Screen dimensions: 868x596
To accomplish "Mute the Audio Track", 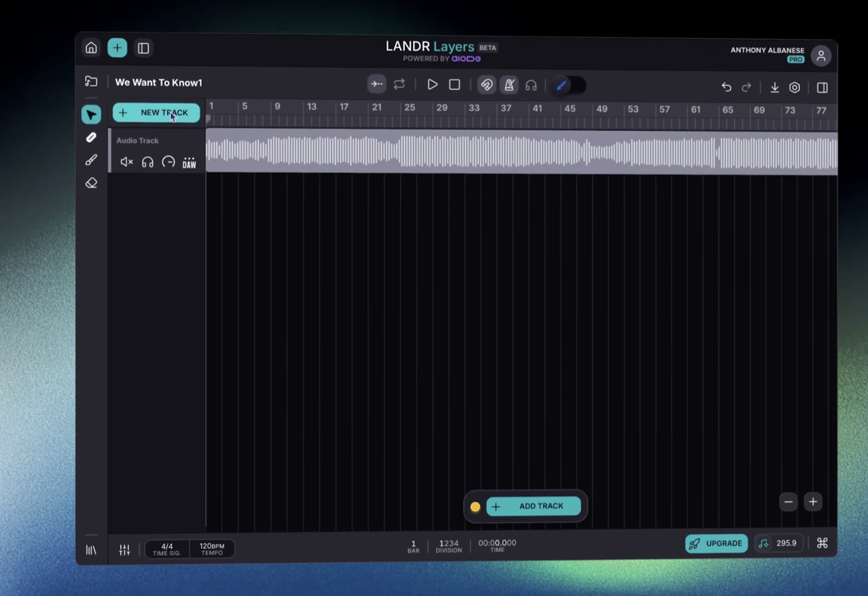I will click(127, 162).
